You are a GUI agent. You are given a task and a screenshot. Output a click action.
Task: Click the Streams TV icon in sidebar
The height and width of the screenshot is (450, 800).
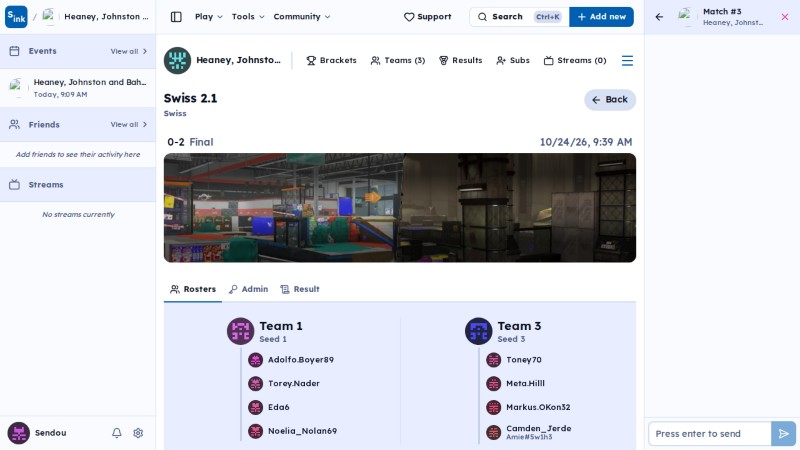pyautogui.click(x=14, y=185)
